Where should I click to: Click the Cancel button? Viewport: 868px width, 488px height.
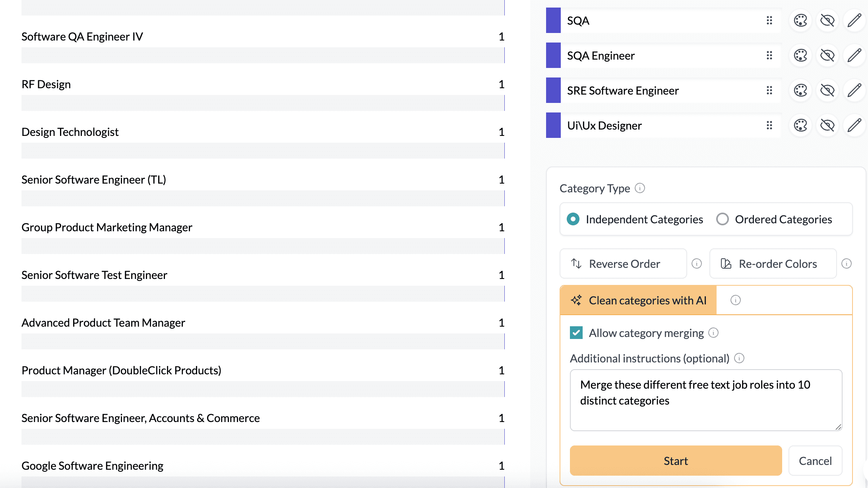815,461
